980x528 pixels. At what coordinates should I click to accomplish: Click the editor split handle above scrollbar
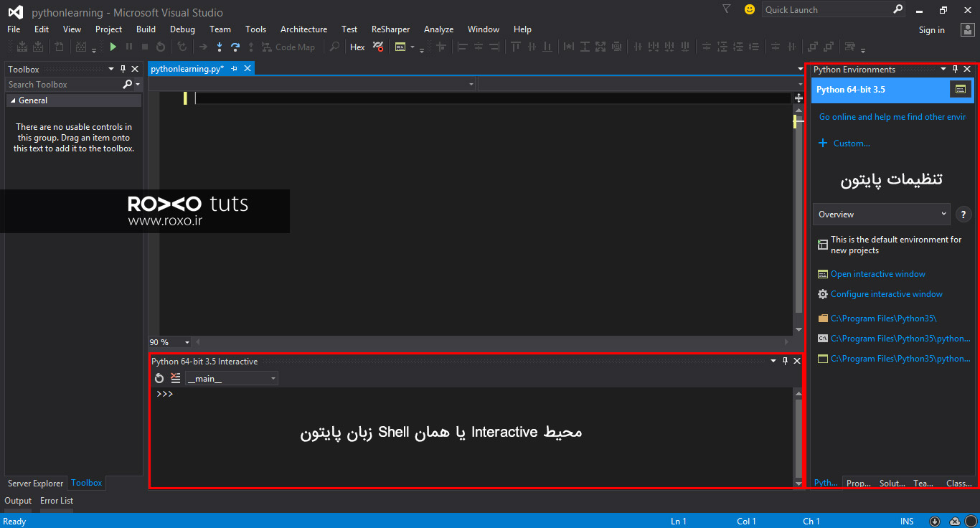tap(798, 98)
